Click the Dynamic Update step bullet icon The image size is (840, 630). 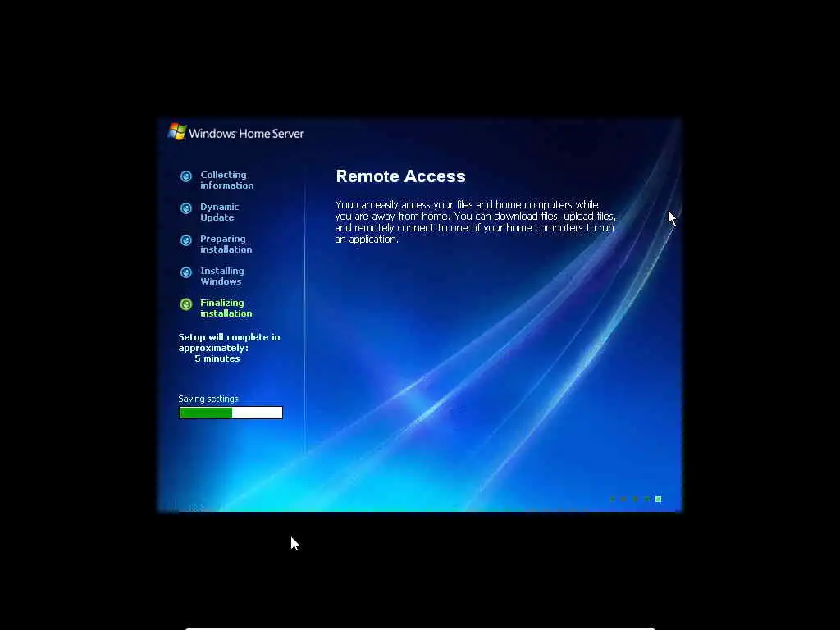click(186, 208)
